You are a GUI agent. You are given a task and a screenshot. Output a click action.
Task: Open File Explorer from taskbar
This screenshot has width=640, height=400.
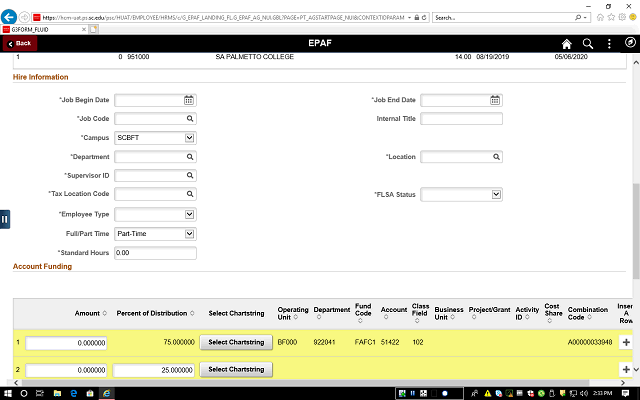pyautogui.click(x=57, y=393)
